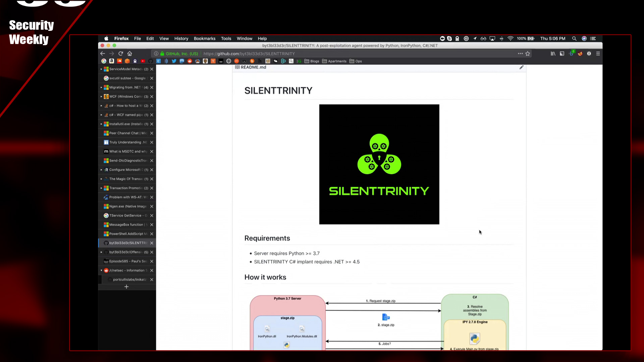Click the "Requirements" section heading
The width and height of the screenshot is (644, 362).
(267, 238)
